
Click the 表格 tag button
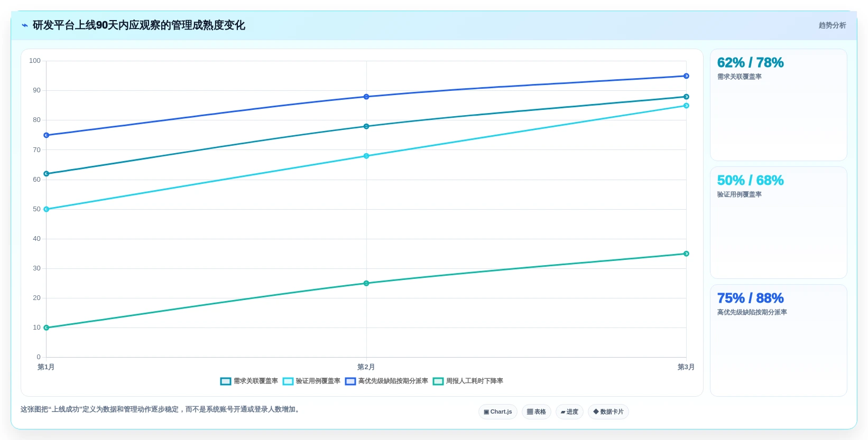[x=537, y=412]
